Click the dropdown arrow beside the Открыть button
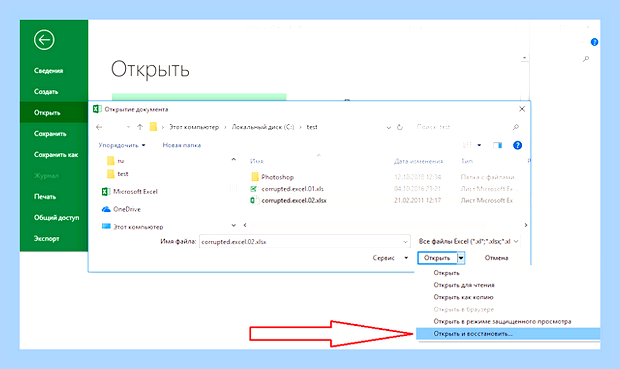This screenshot has width=620, height=369. [461, 258]
